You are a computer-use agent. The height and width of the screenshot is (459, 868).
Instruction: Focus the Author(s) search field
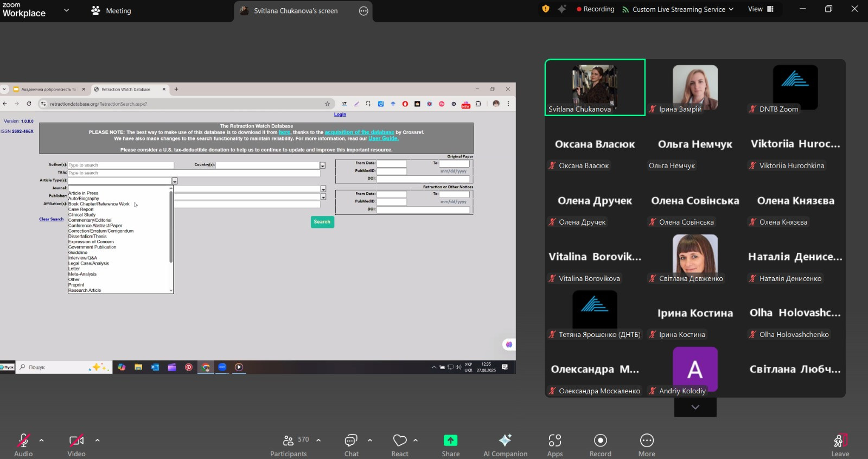[121, 165]
